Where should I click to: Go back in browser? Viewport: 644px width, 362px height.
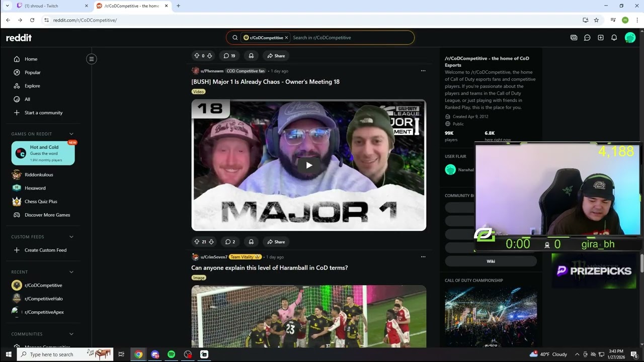[8, 20]
